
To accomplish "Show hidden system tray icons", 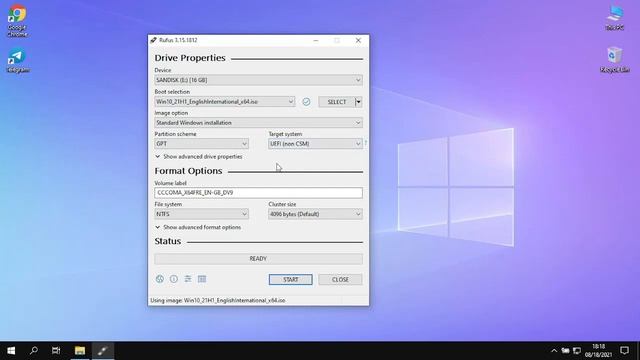I will click(554, 351).
